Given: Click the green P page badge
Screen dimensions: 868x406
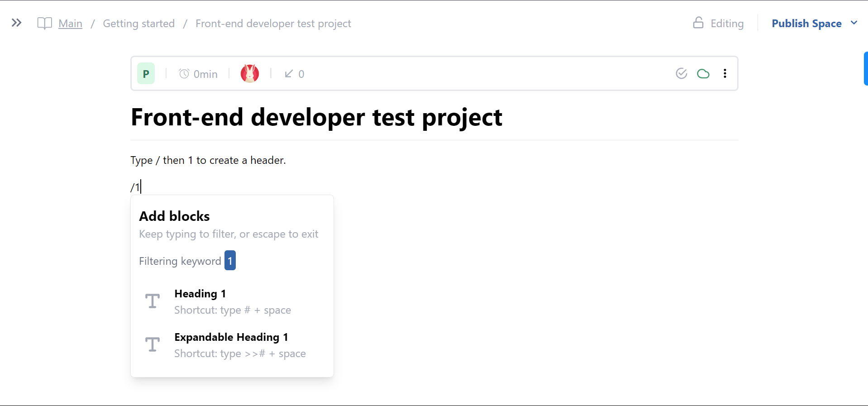Looking at the screenshot, I should pyautogui.click(x=146, y=73).
